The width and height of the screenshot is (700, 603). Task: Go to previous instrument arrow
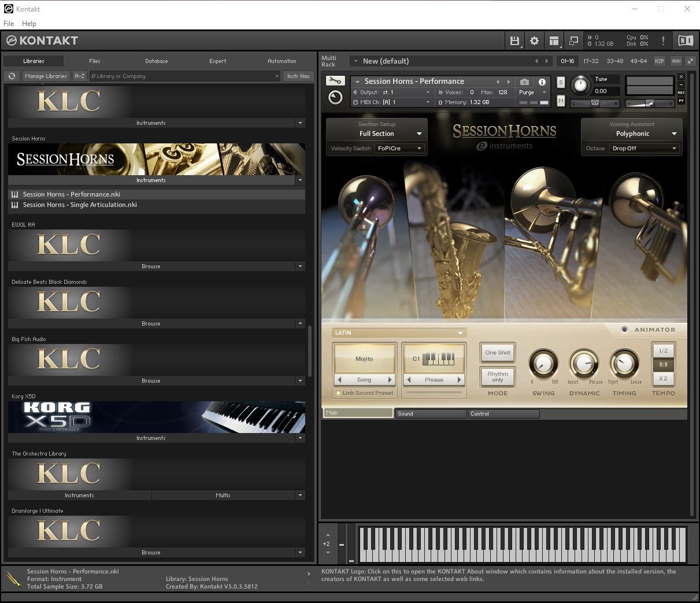[x=498, y=82]
